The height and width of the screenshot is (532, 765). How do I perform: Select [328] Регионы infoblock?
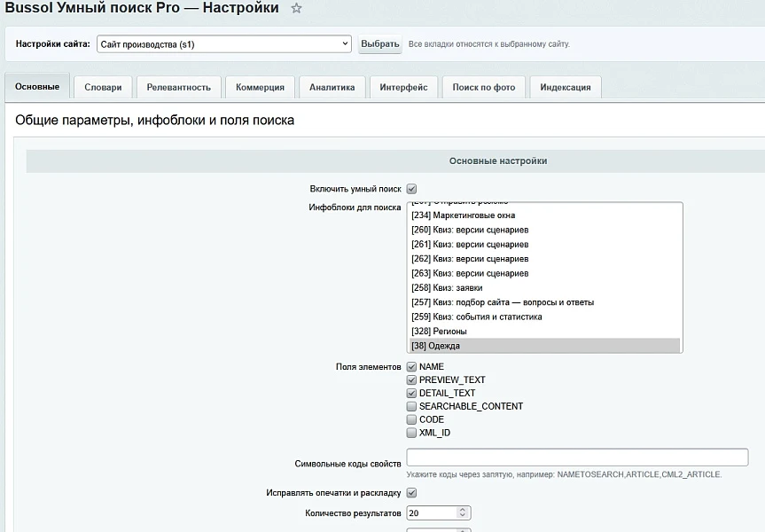(x=544, y=332)
